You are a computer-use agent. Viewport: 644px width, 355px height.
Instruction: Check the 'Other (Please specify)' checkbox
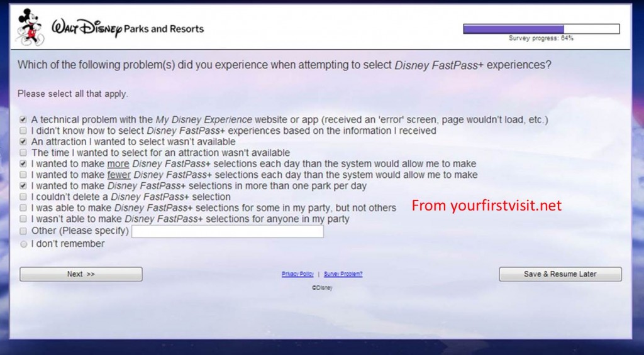click(x=23, y=231)
